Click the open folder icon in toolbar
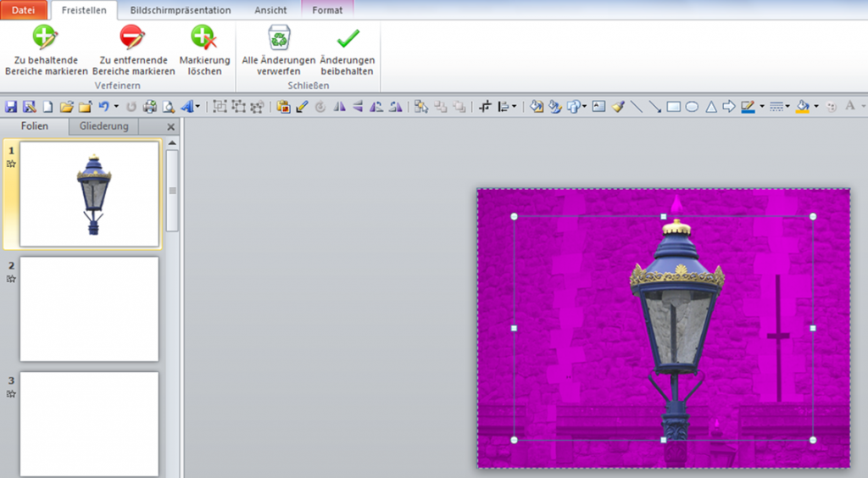This screenshot has height=478, width=868. click(x=65, y=107)
